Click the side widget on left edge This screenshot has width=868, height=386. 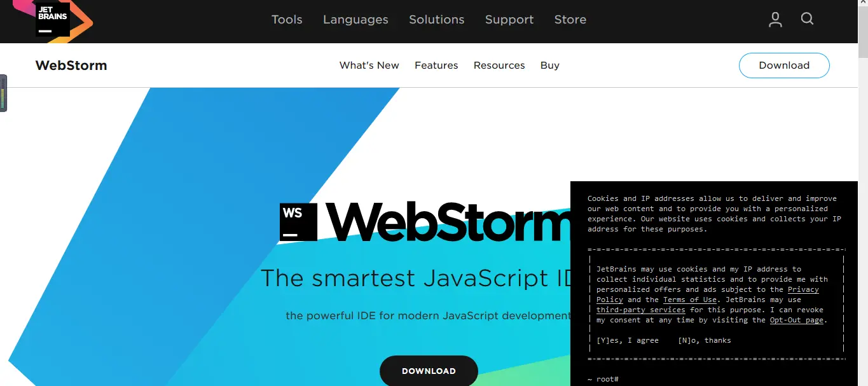click(x=3, y=93)
